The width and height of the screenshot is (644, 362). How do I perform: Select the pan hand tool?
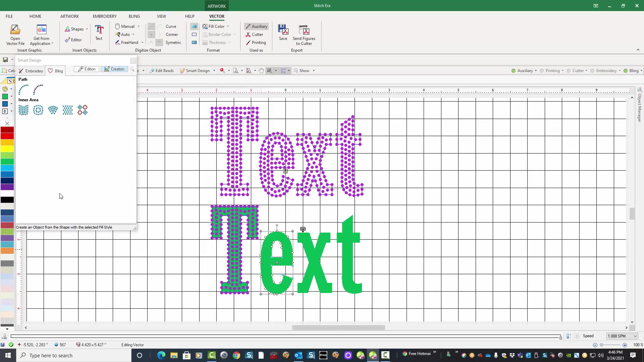261,71
